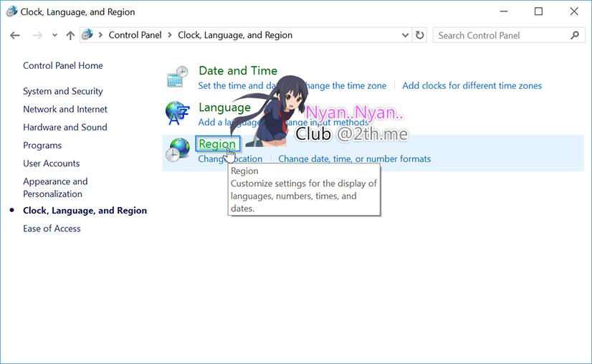
Task: Minimize the Control Panel window
Action: click(x=504, y=11)
